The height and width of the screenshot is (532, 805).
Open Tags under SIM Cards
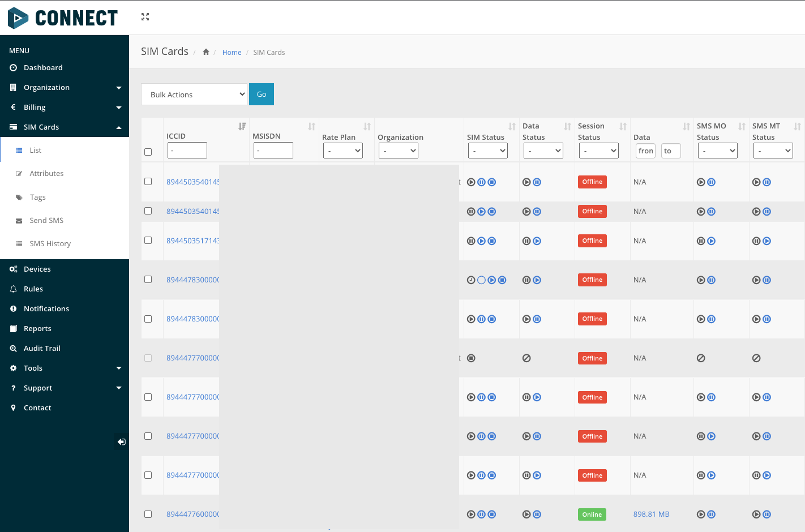pos(65,197)
